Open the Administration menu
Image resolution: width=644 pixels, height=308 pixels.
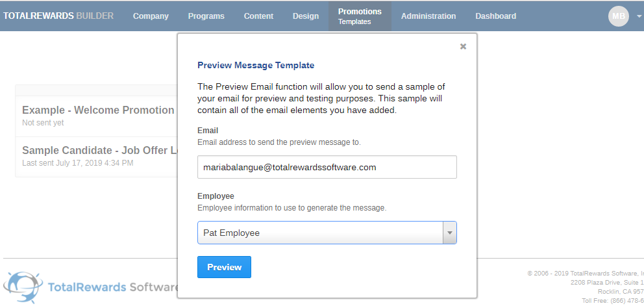click(x=428, y=16)
